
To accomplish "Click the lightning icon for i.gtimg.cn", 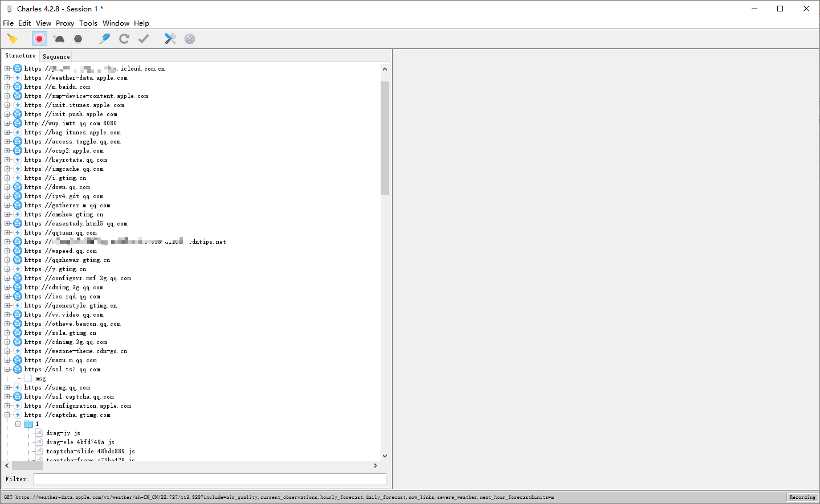I will point(18,178).
